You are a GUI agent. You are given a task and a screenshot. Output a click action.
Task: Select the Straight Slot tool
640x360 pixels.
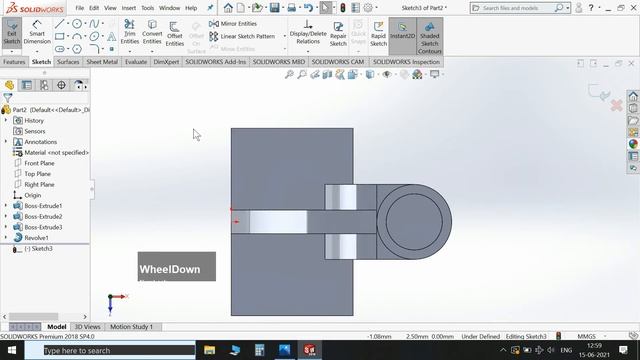60,49
